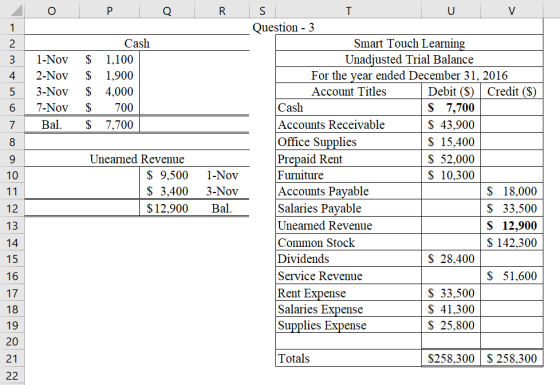Select column T header
Screen dimensions: 560x385
coord(348,11)
